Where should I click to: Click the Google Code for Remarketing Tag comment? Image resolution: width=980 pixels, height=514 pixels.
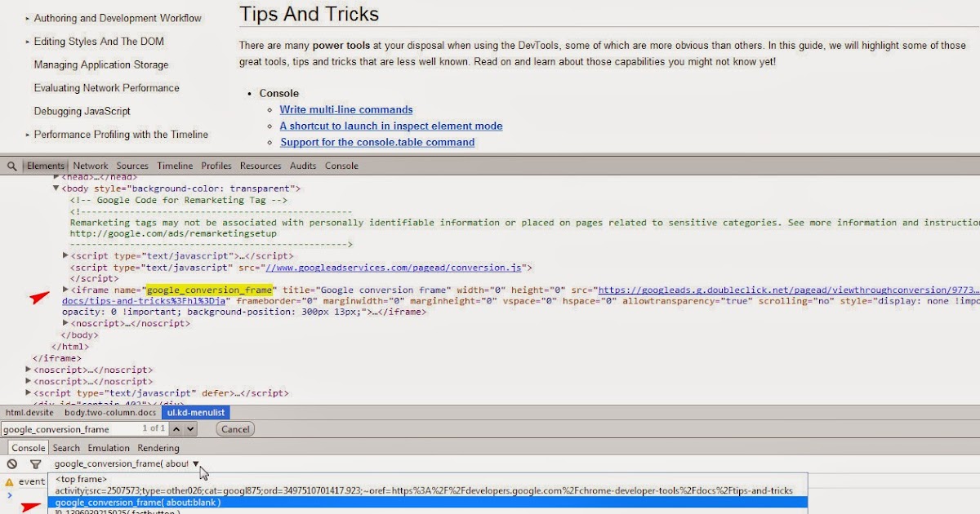(x=179, y=200)
